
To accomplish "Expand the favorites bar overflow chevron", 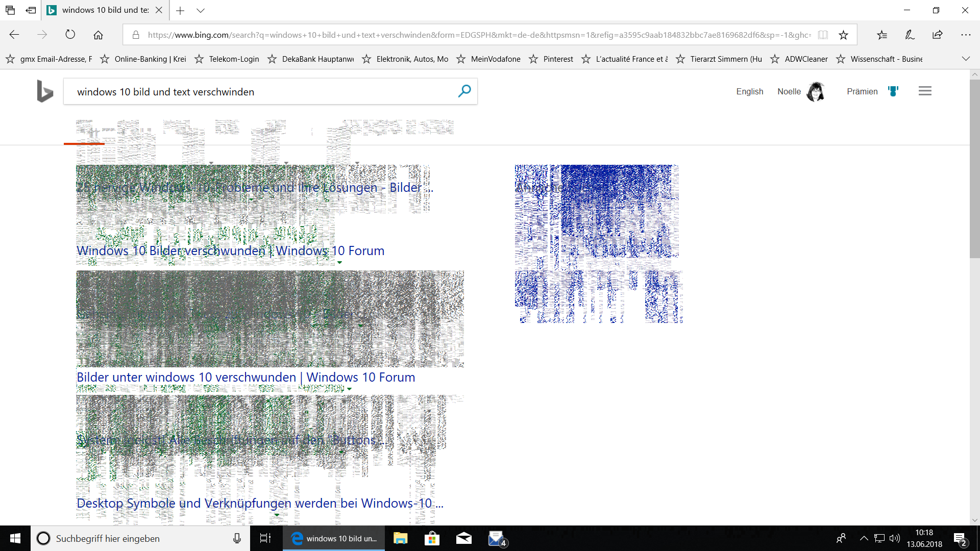I will tap(966, 59).
